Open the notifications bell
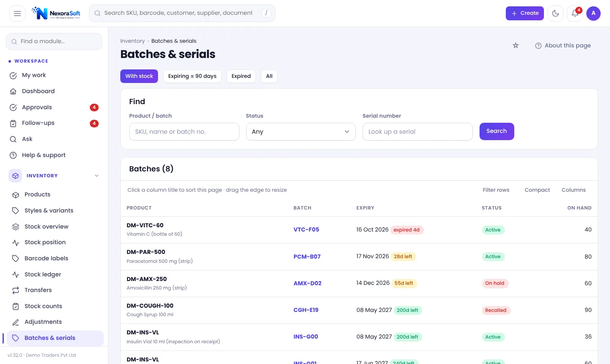Image resolution: width=610 pixels, height=364 pixels. click(x=575, y=14)
